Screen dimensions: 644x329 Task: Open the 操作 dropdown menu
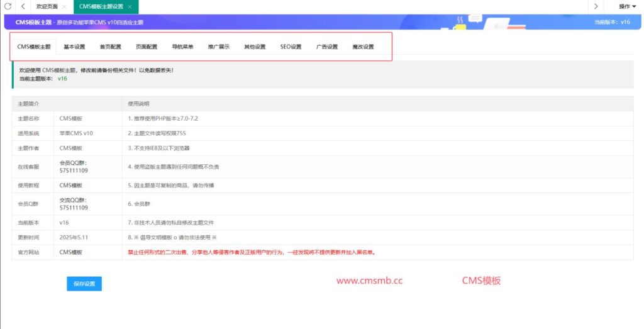(x=628, y=6)
